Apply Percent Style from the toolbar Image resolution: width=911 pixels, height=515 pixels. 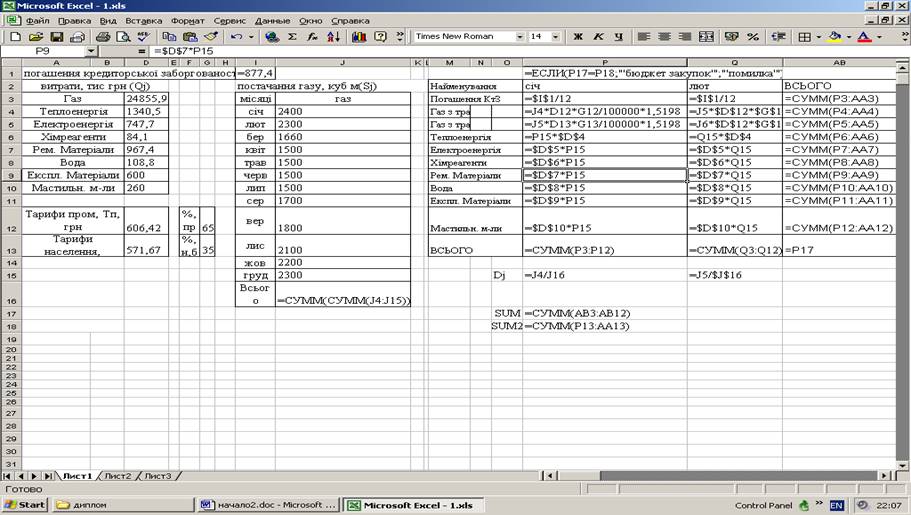tap(752, 37)
